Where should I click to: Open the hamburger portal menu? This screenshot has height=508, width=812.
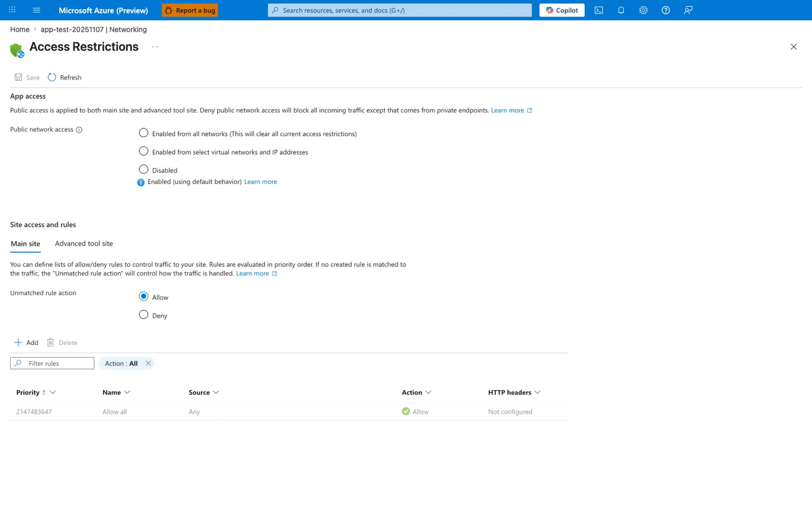click(x=37, y=10)
